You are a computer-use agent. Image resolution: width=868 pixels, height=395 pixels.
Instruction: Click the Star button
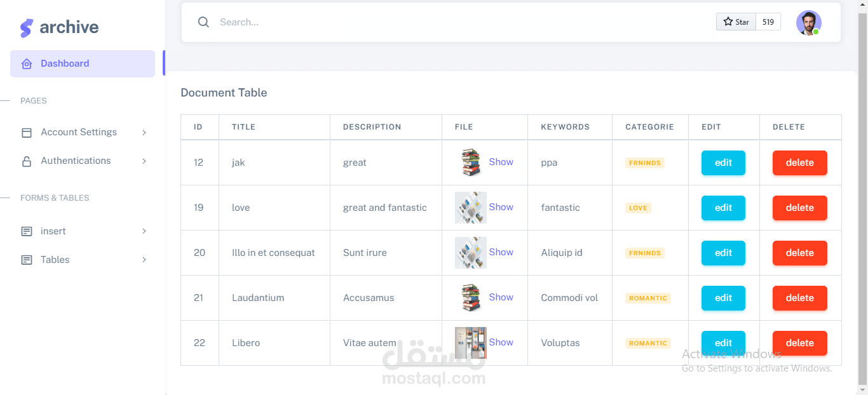click(x=736, y=22)
